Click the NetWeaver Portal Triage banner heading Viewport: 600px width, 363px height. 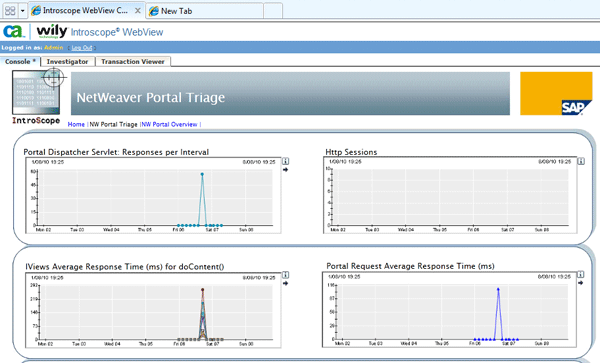coord(151,98)
